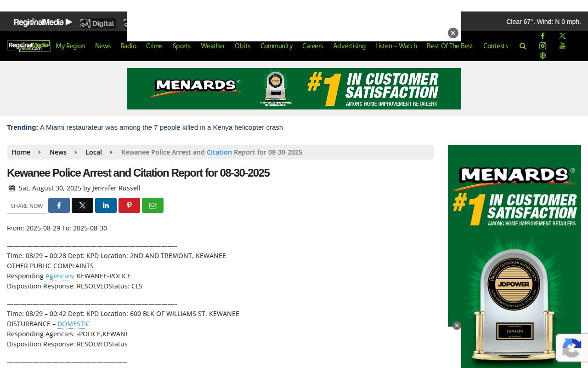This screenshot has width=588, height=368.
Task: Open the trending Kenya helicopter crash story
Action: point(161,127)
